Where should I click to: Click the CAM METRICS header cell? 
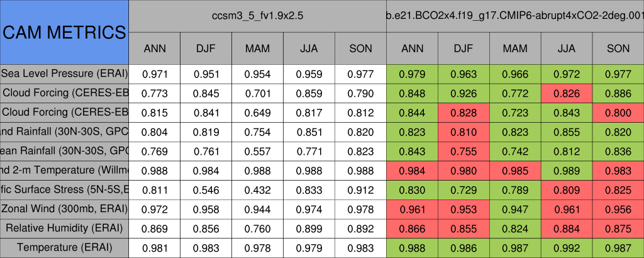(64, 31)
